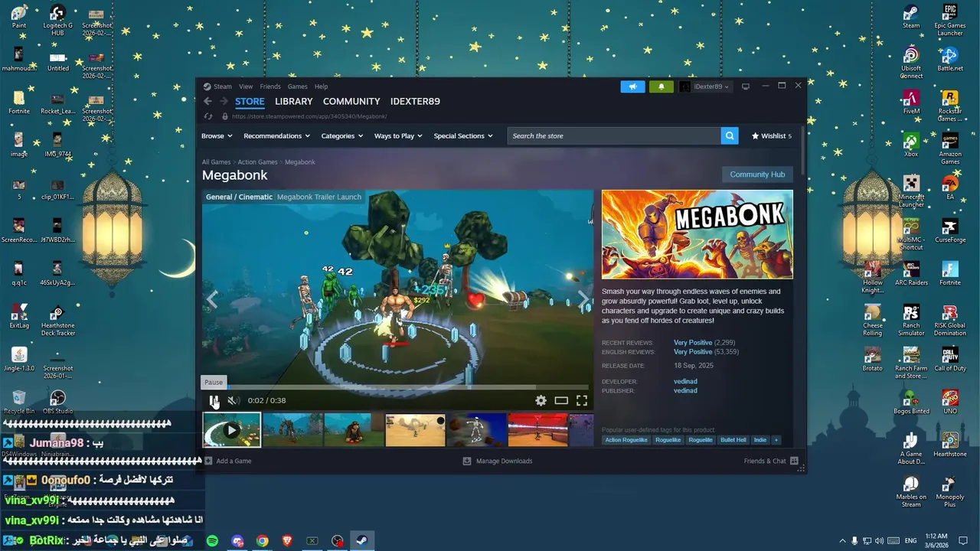Screen dimensions: 980x551
Task: Select the desktop Hearthstone icon
Action: tap(950, 445)
